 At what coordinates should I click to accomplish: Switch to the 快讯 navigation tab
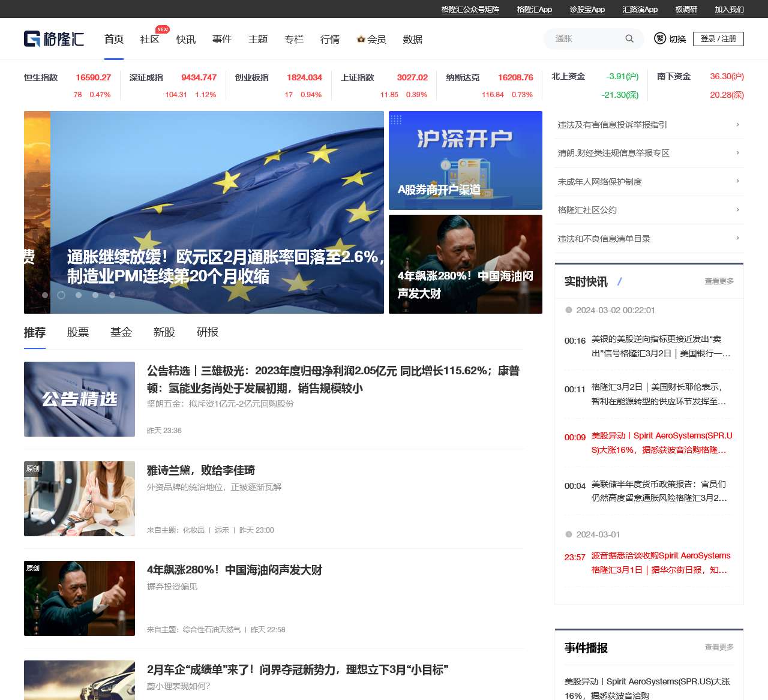pos(185,39)
